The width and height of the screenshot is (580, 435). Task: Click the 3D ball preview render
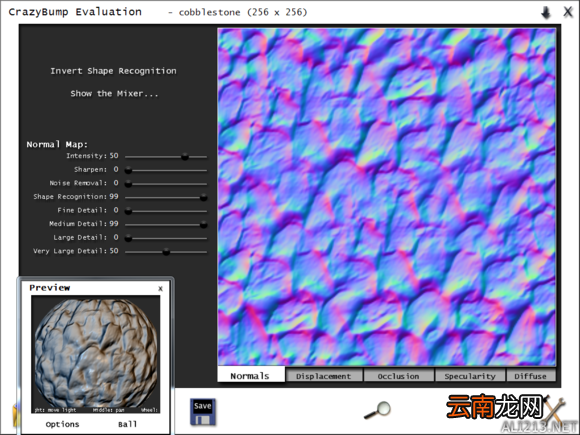point(96,353)
